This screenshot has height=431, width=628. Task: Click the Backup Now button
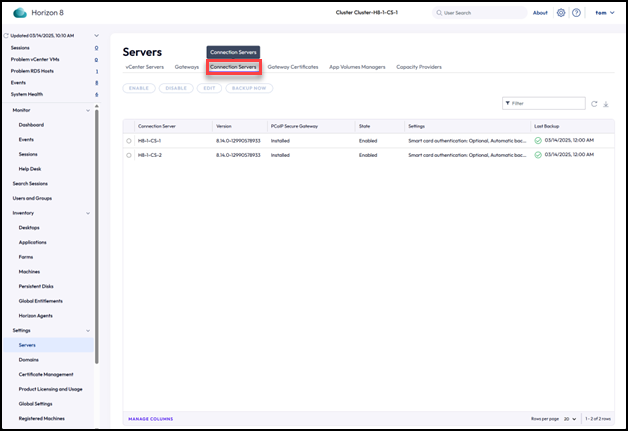247,89
